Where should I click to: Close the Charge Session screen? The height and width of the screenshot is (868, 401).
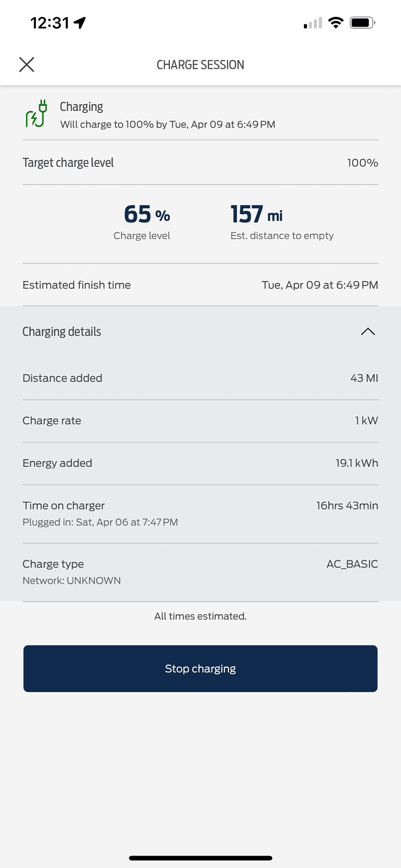pos(27,65)
